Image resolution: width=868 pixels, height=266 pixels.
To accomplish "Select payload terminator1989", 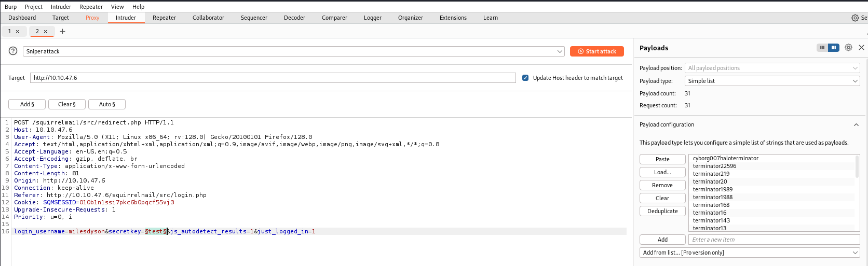I will [x=713, y=189].
